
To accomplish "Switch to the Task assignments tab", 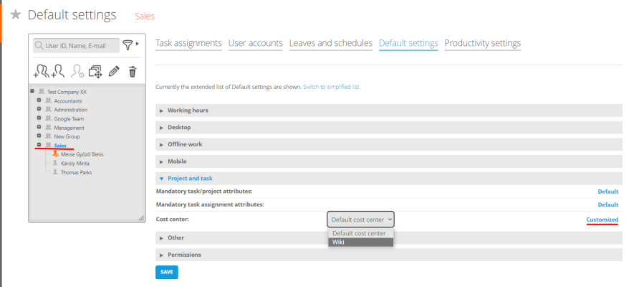I will (x=188, y=43).
